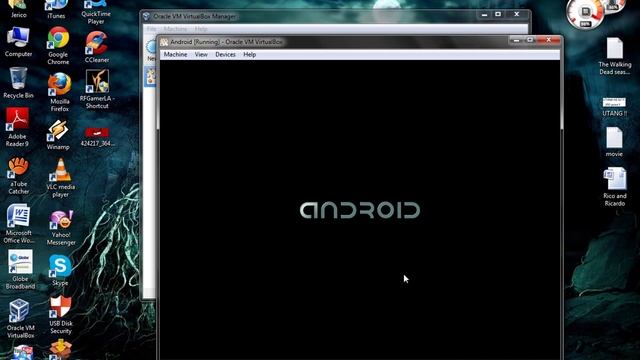This screenshot has height=360, width=640.
Task: Select the Computer desktop icon
Action: 18,42
